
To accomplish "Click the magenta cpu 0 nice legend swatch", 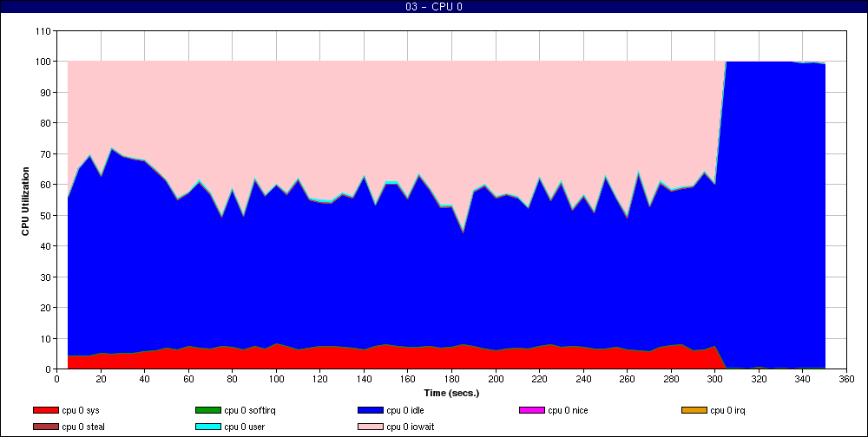I will [532, 410].
